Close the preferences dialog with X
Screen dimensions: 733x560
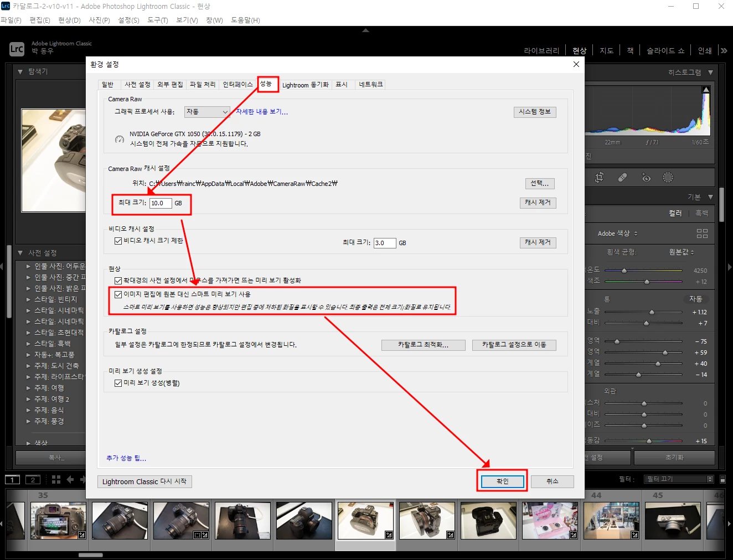click(x=576, y=64)
